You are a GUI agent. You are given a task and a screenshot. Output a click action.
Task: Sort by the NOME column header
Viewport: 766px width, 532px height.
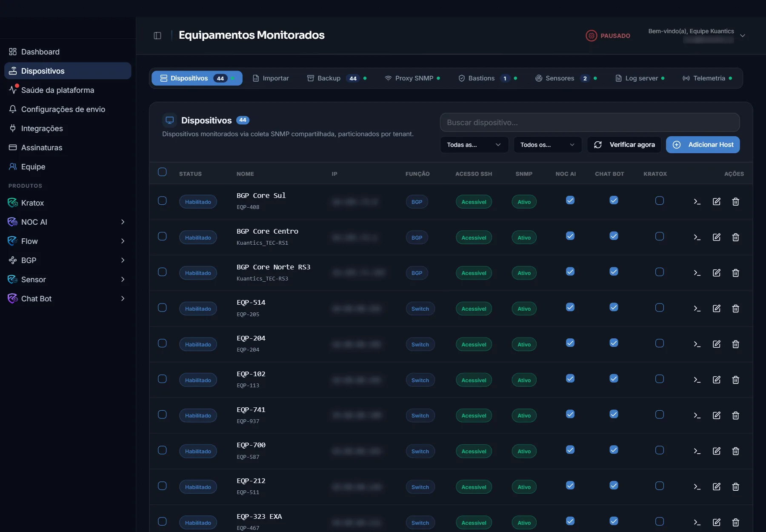coord(245,174)
